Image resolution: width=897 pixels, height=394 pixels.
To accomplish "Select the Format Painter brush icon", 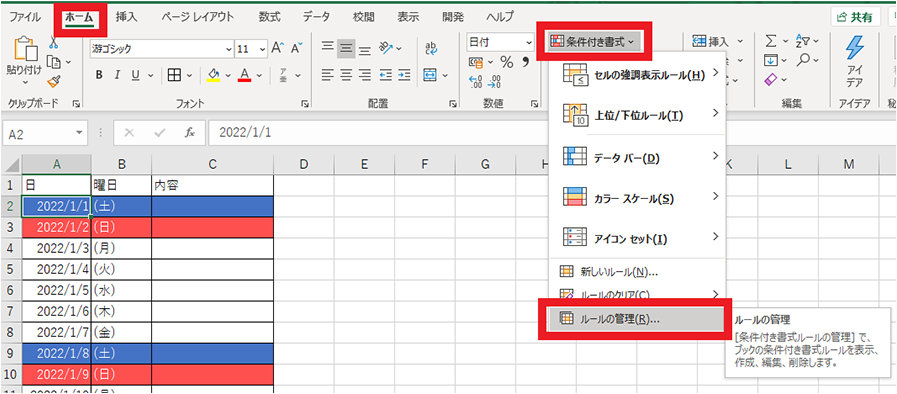I will [x=54, y=82].
